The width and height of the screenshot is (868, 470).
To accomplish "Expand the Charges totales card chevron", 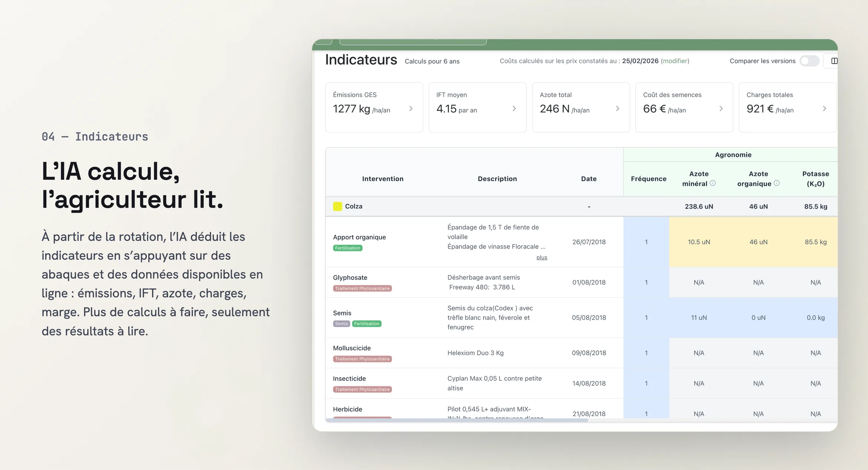I will tap(824, 109).
